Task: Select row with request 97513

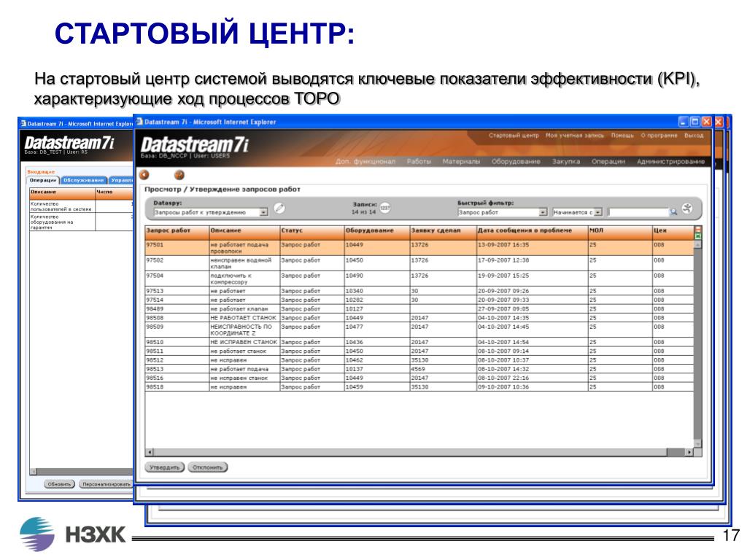Action: pos(419,291)
